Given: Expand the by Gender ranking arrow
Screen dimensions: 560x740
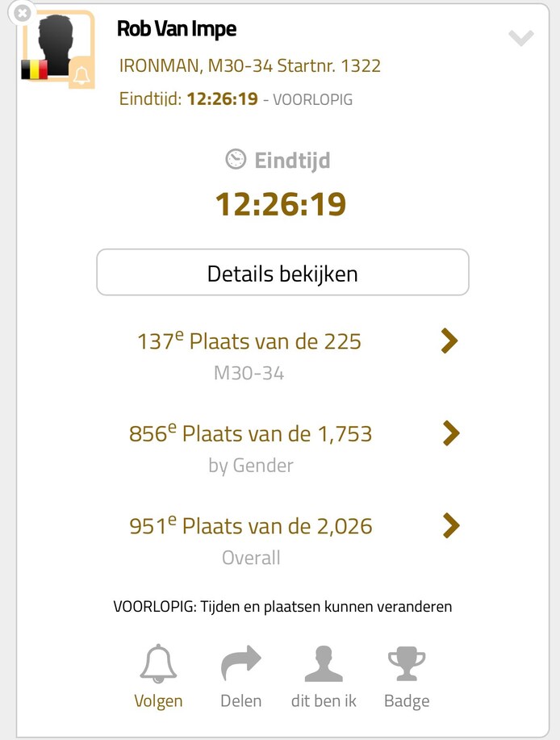Looking at the screenshot, I should click(x=451, y=434).
